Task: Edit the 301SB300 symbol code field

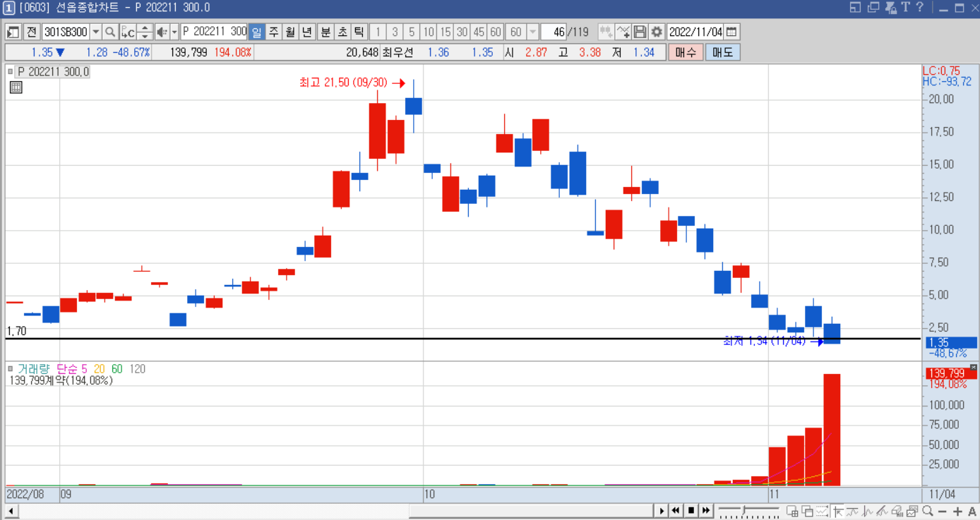Action: point(66,32)
